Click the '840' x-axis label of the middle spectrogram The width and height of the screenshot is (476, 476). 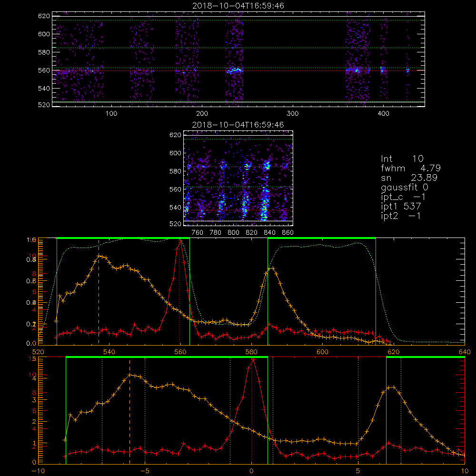click(269, 233)
